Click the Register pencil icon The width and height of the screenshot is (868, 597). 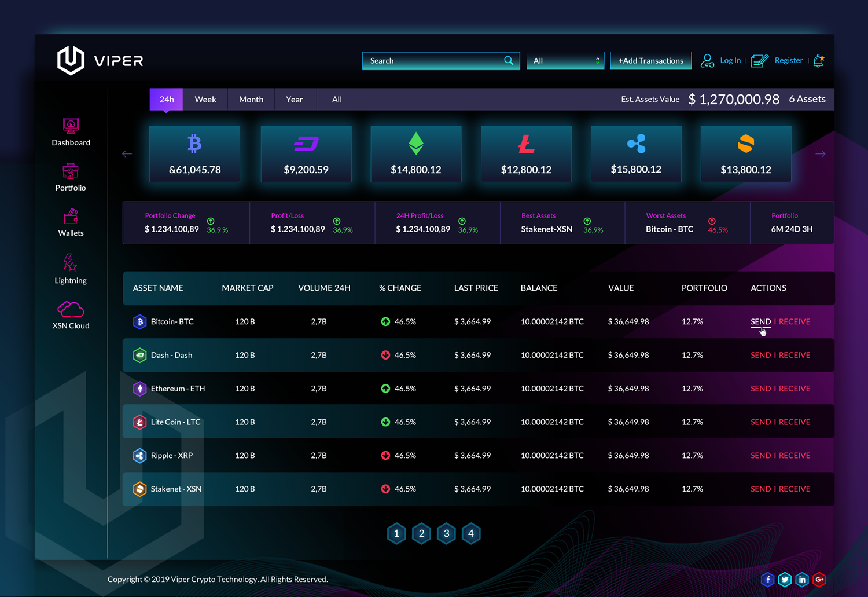click(759, 61)
